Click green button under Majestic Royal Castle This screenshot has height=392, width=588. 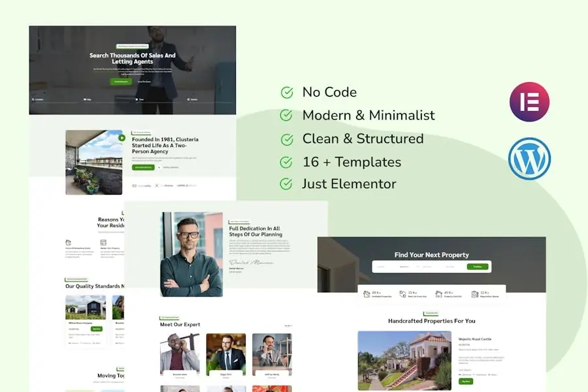coord(466,381)
